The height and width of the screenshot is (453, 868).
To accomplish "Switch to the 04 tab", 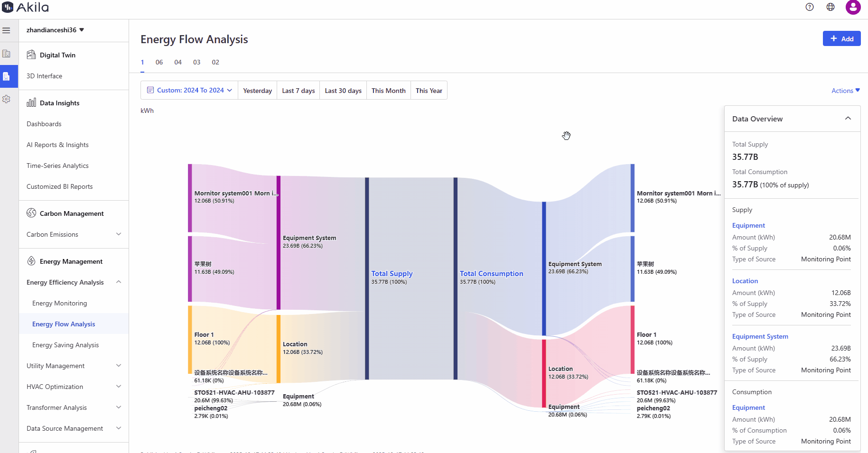I will coord(178,62).
